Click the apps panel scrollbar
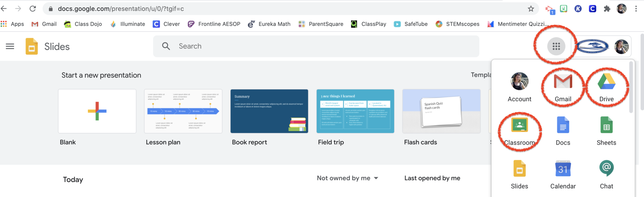The image size is (644, 197). pos(631,87)
